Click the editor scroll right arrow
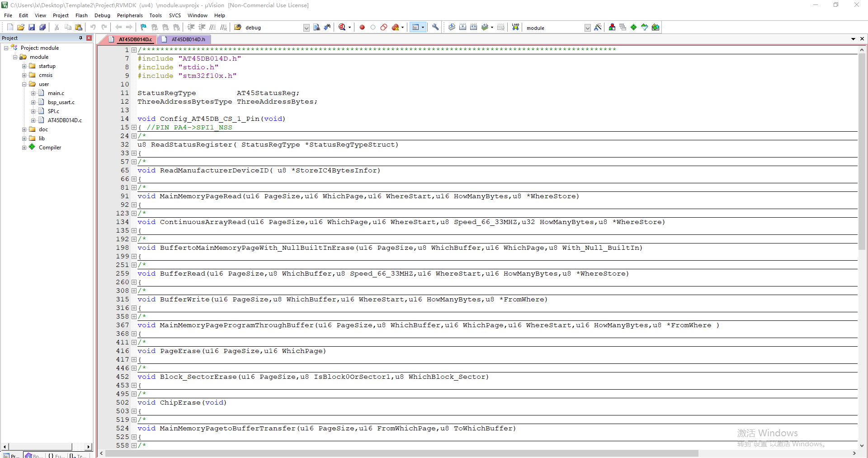This screenshot has width=868, height=458. pos(854,453)
